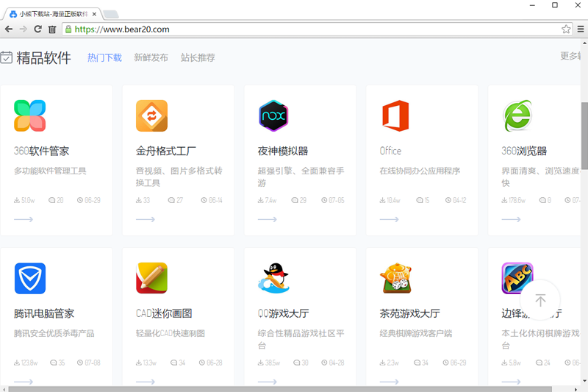This screenshot has height=392, width=588.
Task: Click the browser forward arrow
Action: [24, 29]
